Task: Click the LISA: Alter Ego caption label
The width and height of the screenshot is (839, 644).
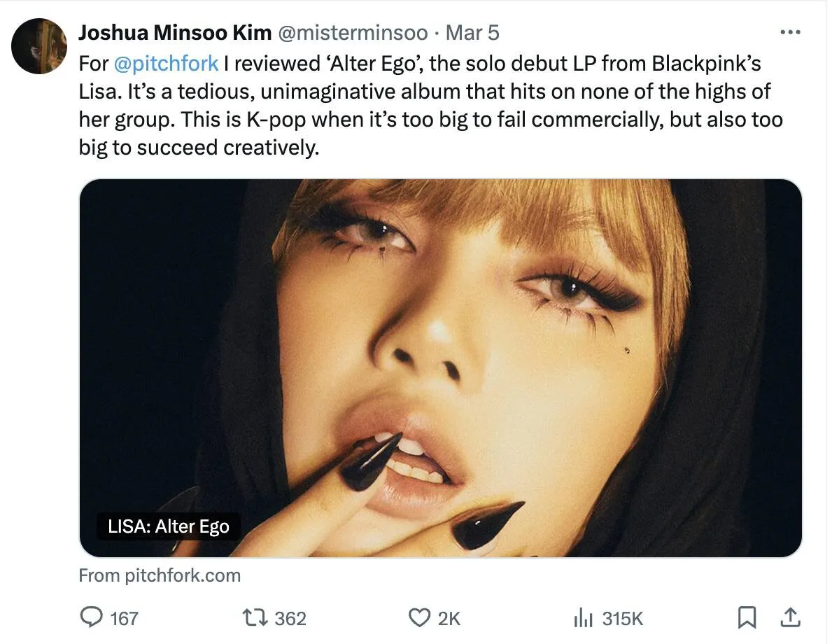Action: click(x=169, y=526)
